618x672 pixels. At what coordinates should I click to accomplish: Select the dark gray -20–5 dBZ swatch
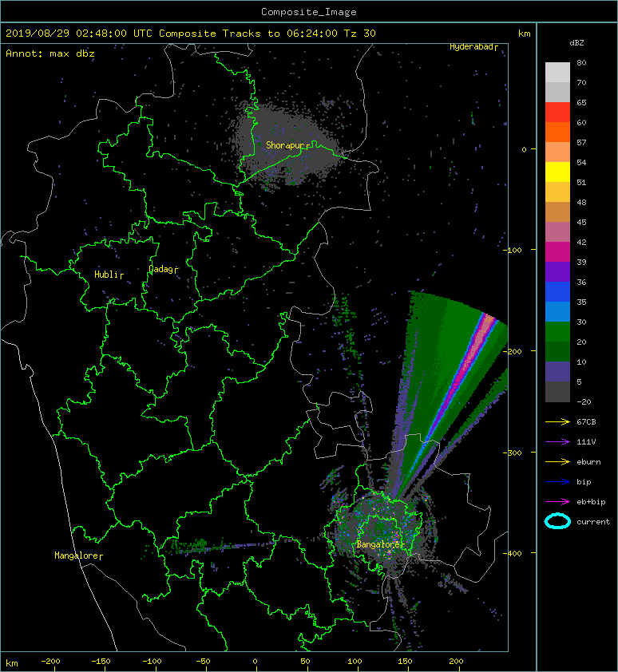(x=557, y=391)
